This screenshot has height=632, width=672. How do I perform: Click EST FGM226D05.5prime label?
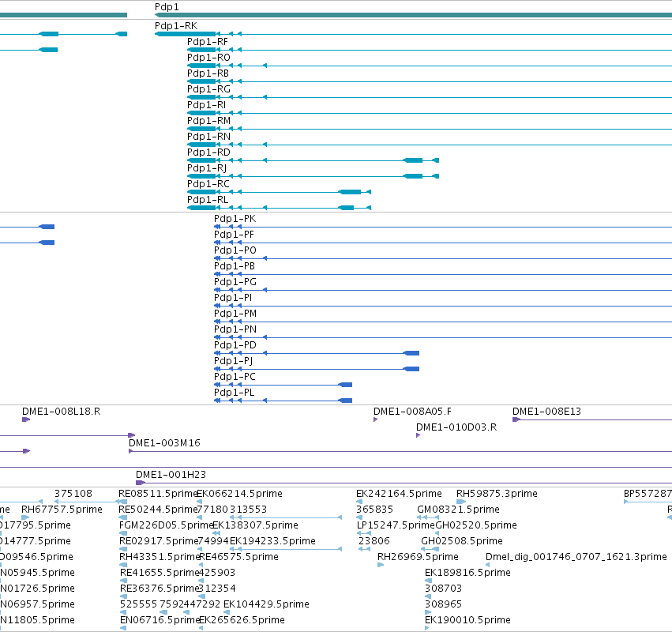[166, 525]
